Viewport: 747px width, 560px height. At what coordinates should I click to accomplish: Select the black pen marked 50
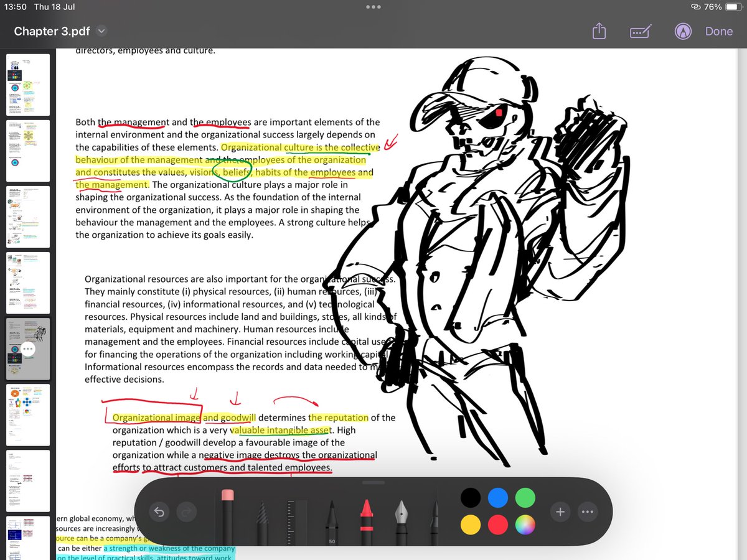332,523
